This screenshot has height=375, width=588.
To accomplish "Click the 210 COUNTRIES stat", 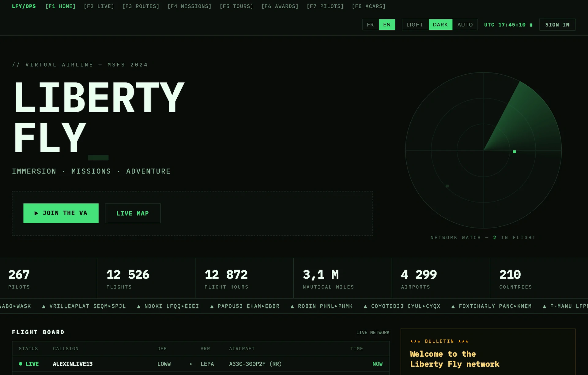I will point(539,278).
